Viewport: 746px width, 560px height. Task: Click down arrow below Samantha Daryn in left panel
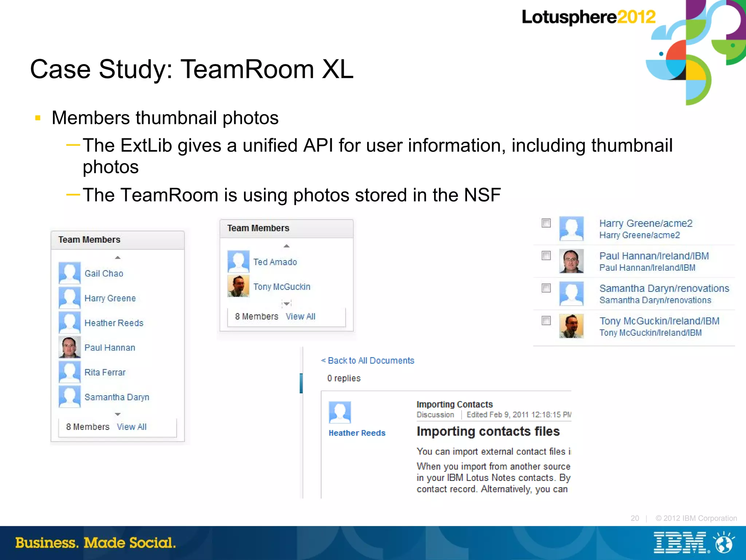pyautogui.click(x=118, y=414)
